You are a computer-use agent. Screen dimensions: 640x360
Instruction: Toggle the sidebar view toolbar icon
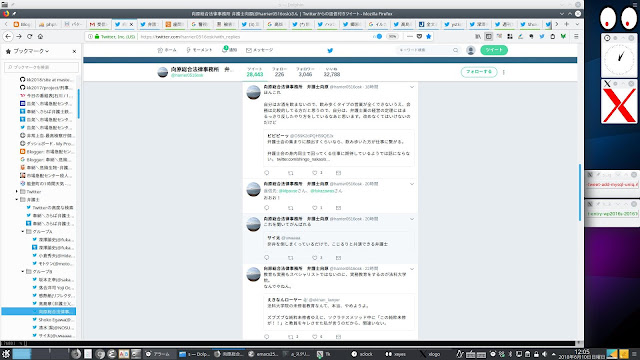[489, 36]
